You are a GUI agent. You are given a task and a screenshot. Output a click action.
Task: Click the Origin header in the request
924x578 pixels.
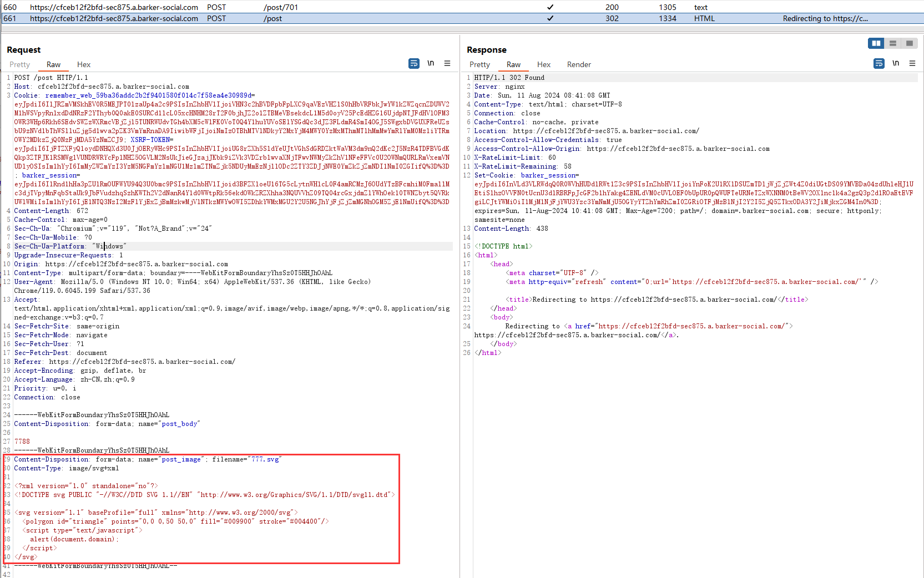[x=121, y=264]
